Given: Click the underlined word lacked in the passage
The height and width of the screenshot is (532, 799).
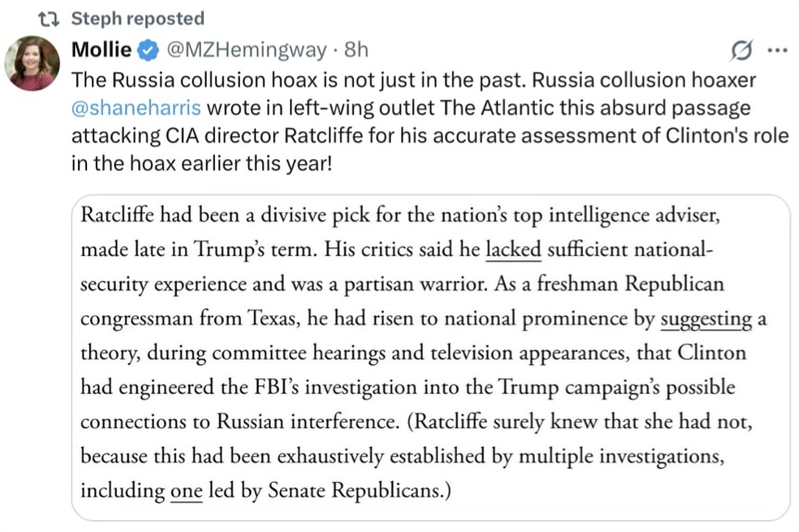Looking at the screenshot, I should [x=514, y=249].
